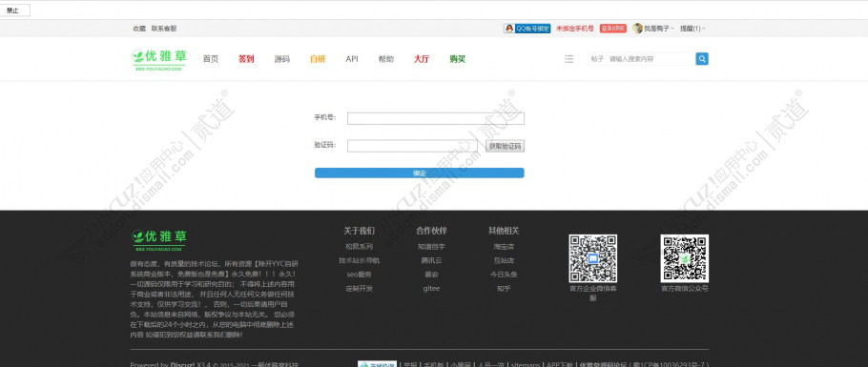Click into the search content input
The image size is (868, 367).
pyautogui.click(x=651, y=59)
